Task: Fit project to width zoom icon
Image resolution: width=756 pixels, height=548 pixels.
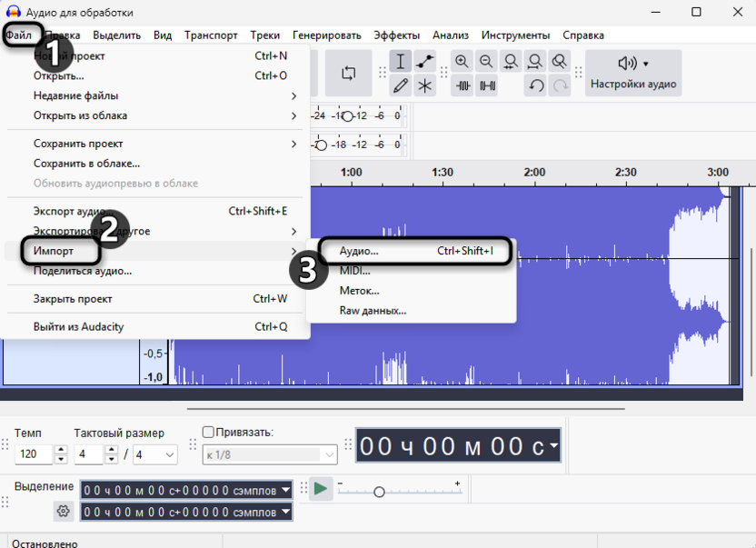Action: [x=534, y=61]
